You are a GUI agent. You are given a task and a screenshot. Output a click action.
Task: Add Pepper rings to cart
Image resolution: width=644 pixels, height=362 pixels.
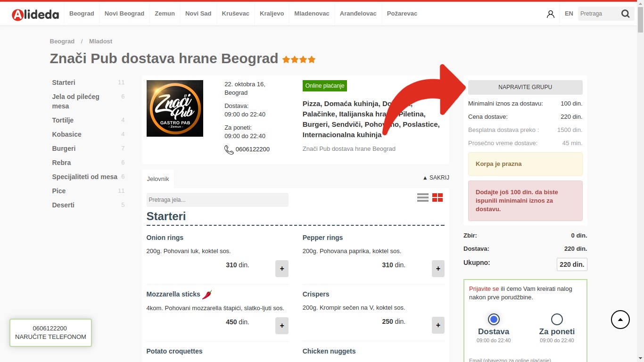[438, 269]
